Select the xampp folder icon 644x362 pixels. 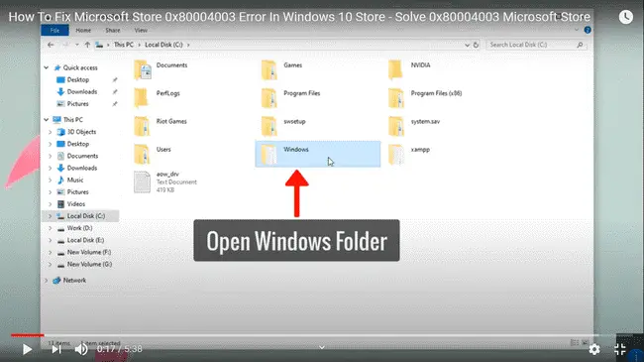tap(396, 154)
